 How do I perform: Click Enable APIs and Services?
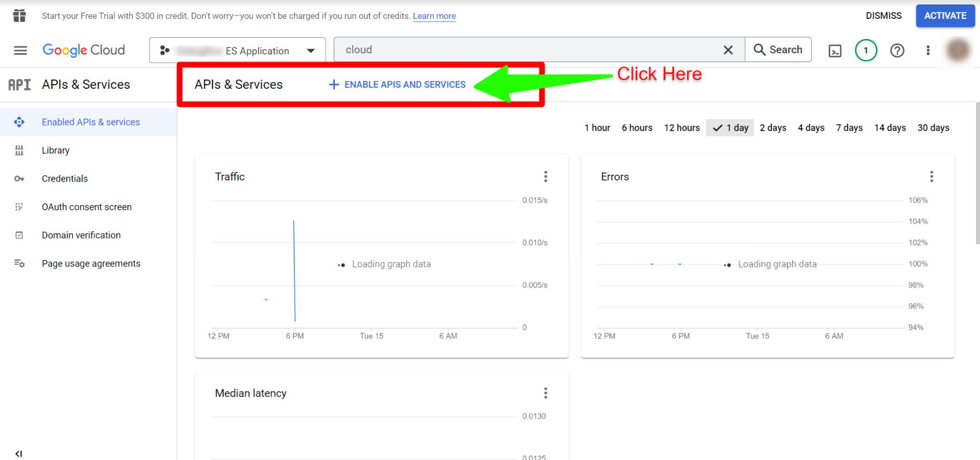pyautogui.click(x=397, y=85)
